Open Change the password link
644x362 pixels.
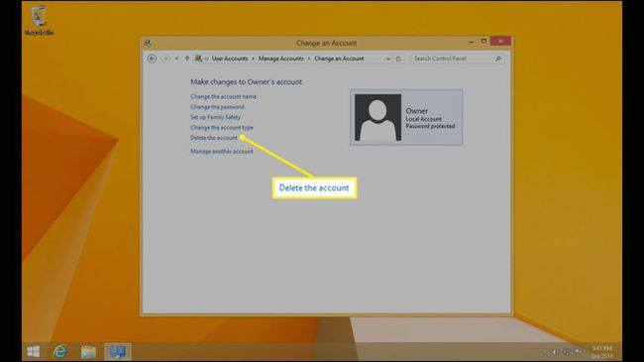coord(217,106)
